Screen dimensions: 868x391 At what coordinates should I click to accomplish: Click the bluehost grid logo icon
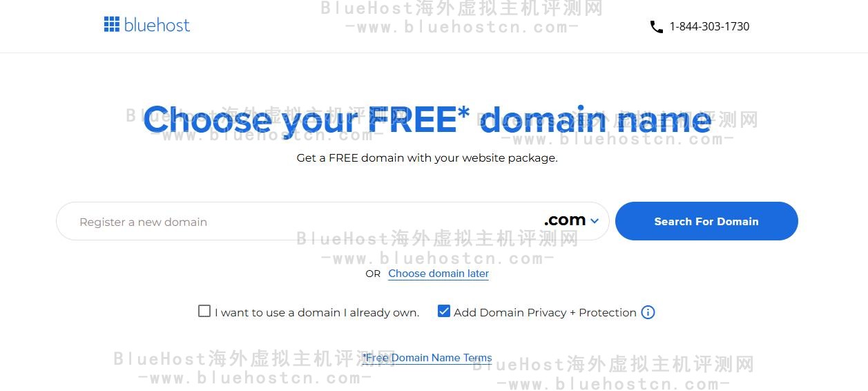tap(112, 25)
